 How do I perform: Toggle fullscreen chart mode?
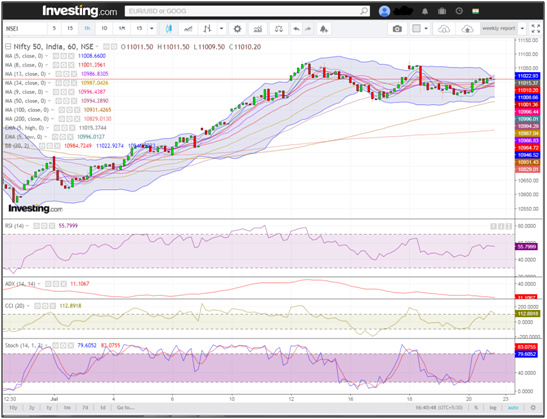click(x=535, y=29)
